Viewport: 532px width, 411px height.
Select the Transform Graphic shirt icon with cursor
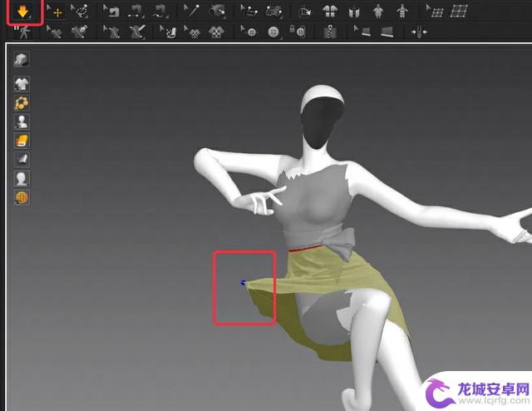pos(192,32)
